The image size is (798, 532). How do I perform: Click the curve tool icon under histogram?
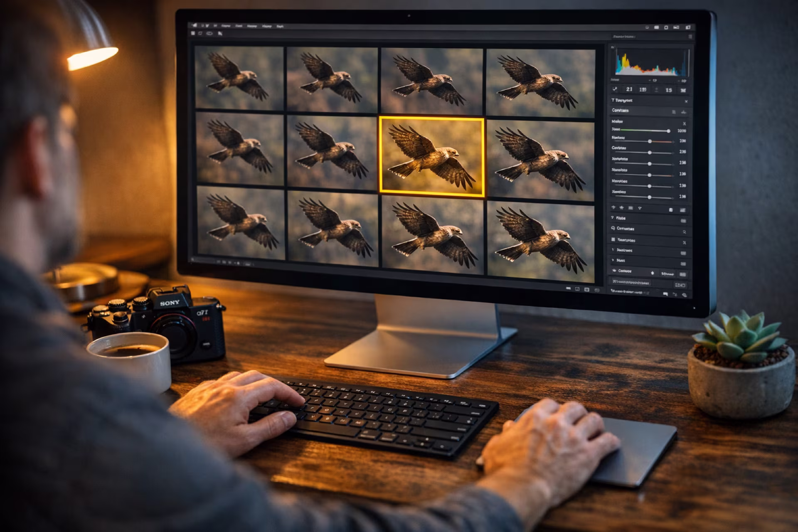(615, 89)
